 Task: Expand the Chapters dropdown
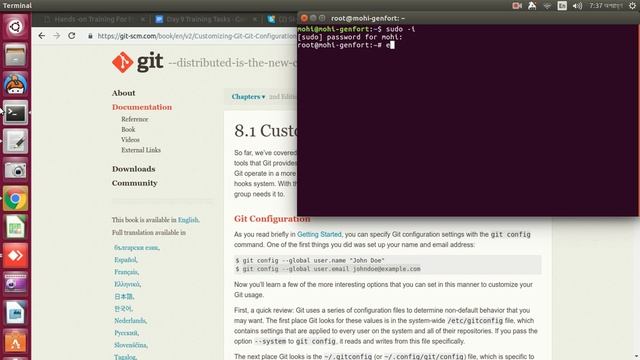click(x=248, y=97)
